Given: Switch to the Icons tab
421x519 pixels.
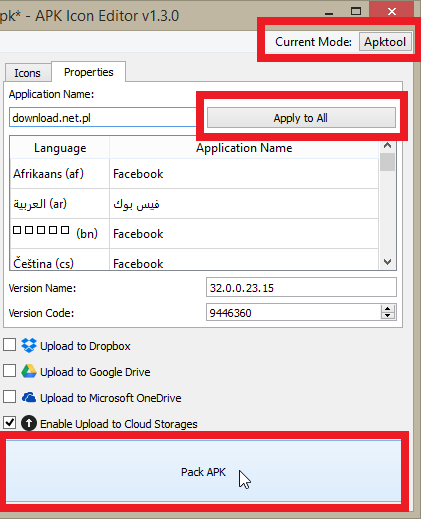Looking at the screenshot, I should [27, 73].
